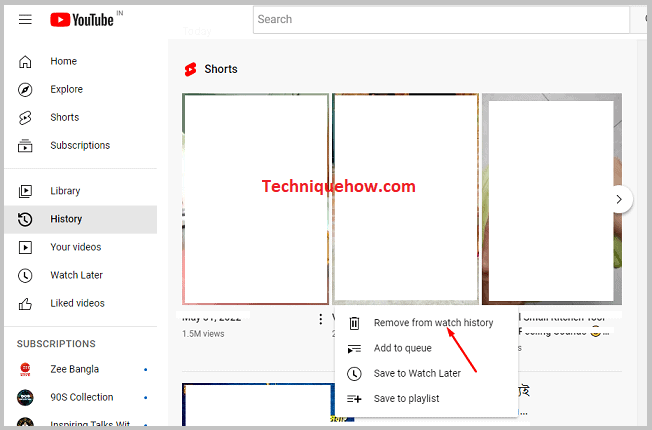Open the History page label
The image size is (652, 430).
coord(66,219)
